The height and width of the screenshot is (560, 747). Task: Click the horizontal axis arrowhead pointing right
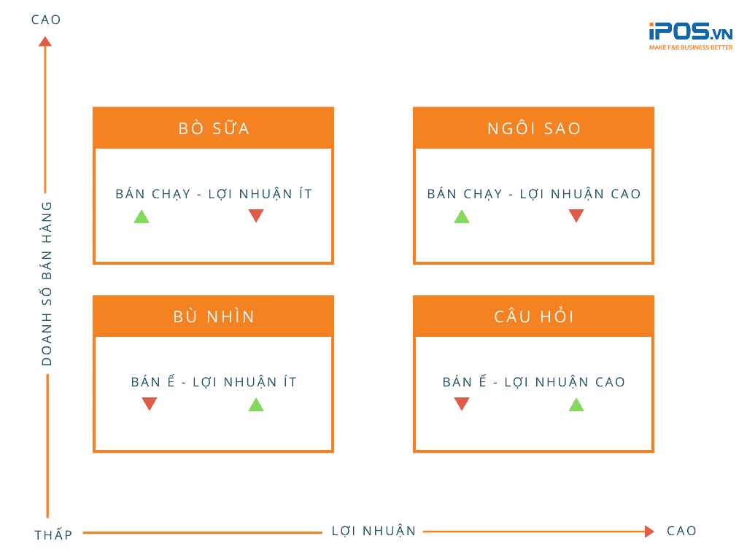649,532
